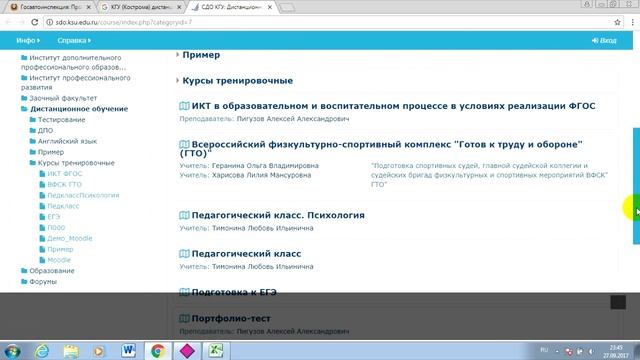Collapse Дистанционное обучение in the sidebar tree
Viewport: 640px width, 360px height.
coord(79,109)
